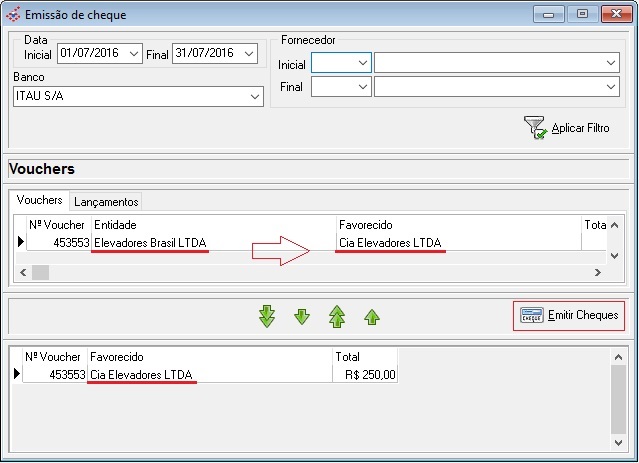The image size is (639, 463).
Task: Select the Vouchers tab
Action: pyautogui.click(x=40, y=201)
